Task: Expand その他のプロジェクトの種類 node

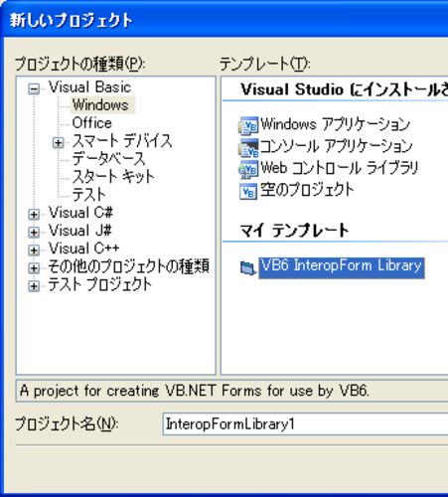Action: tap(34, 268)
